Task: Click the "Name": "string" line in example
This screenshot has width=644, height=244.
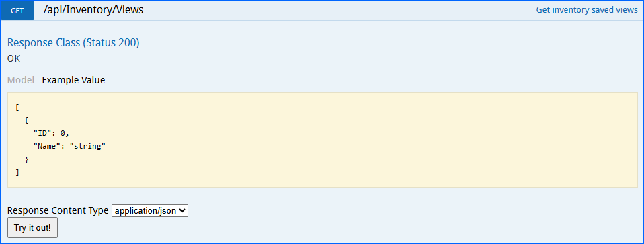Action: [69, 146]
